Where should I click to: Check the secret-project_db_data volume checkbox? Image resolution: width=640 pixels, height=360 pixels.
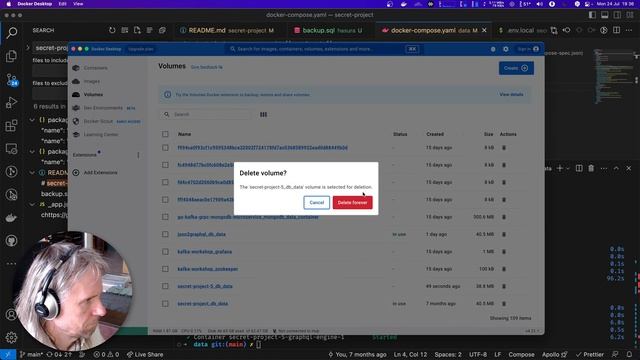[165, 304]
